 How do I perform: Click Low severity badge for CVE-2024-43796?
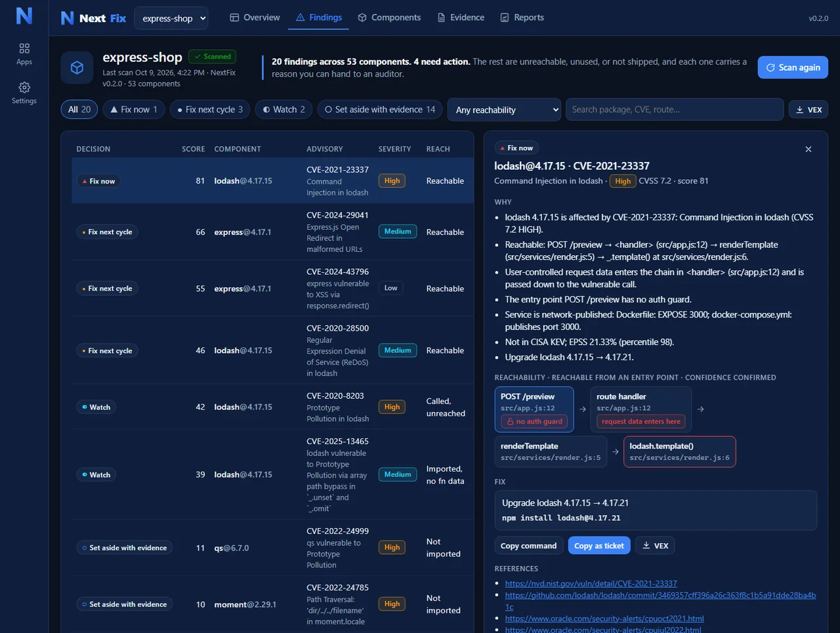pyautogui.click(x=390, y=288)
